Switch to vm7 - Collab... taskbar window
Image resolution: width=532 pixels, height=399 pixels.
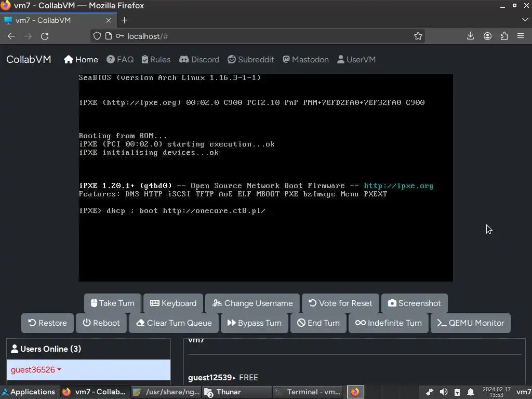click(95, 392)
